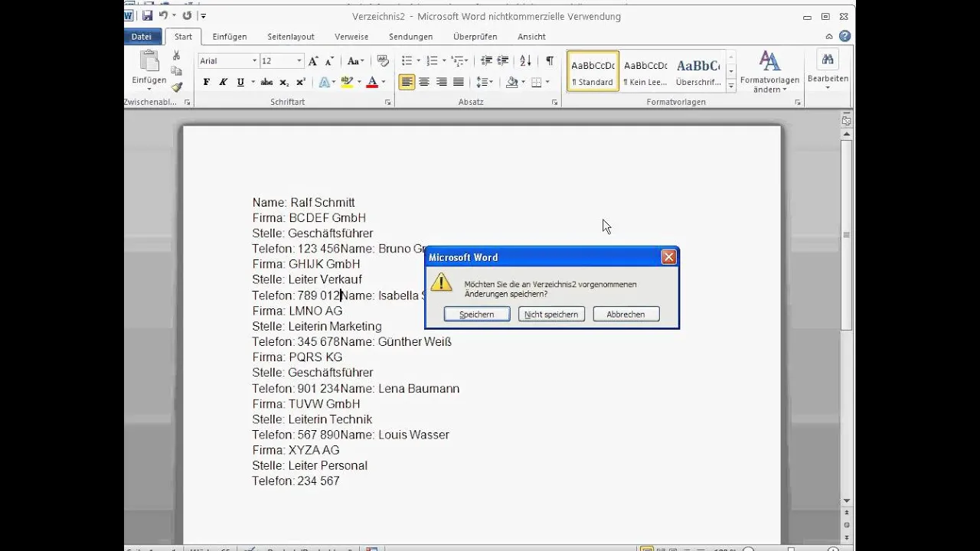Toggle bold (F) formatting

click(206, 82)
